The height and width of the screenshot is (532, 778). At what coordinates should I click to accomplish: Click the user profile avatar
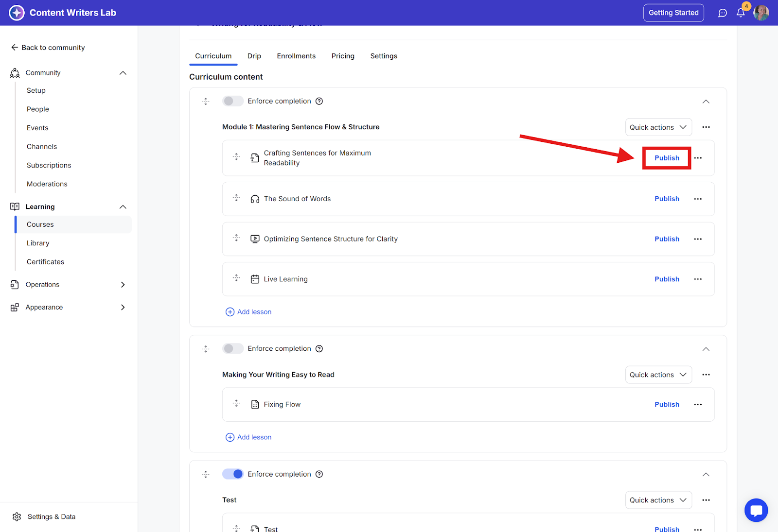point(761,13)
